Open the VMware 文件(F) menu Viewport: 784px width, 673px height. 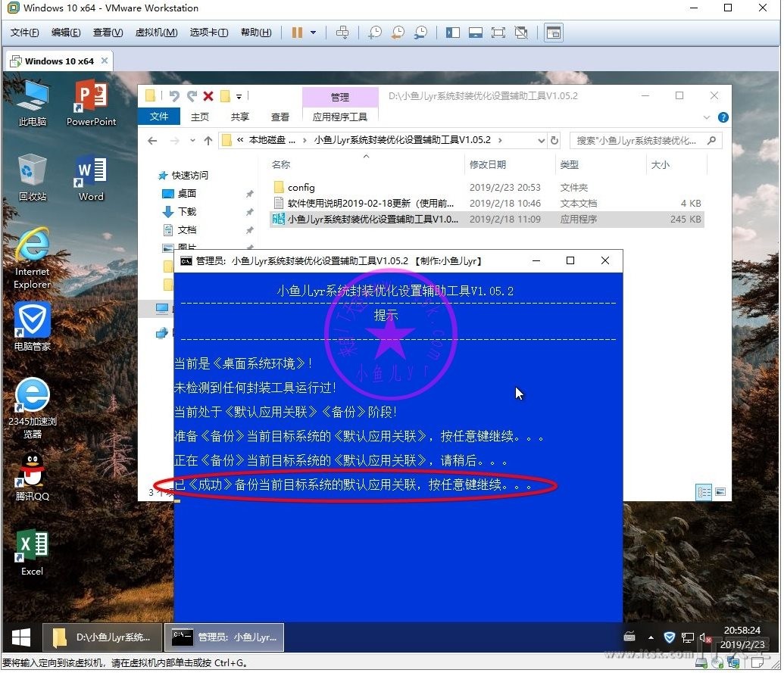click(x=24, y=33)
